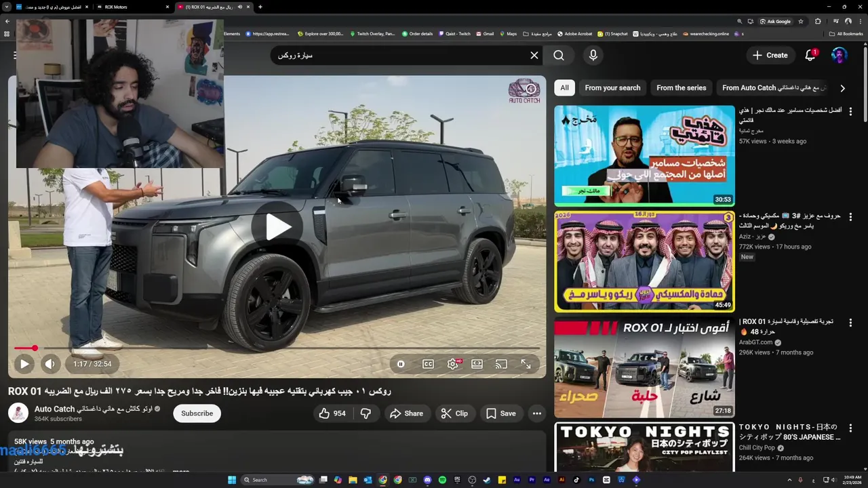Open the Gmail bookmark

pyautogui.click(x=484, y=34)
